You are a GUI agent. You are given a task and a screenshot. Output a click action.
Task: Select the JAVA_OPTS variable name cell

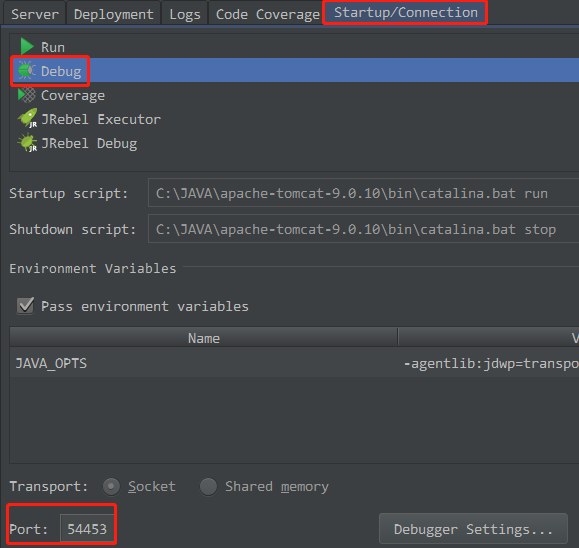(203, 363)
